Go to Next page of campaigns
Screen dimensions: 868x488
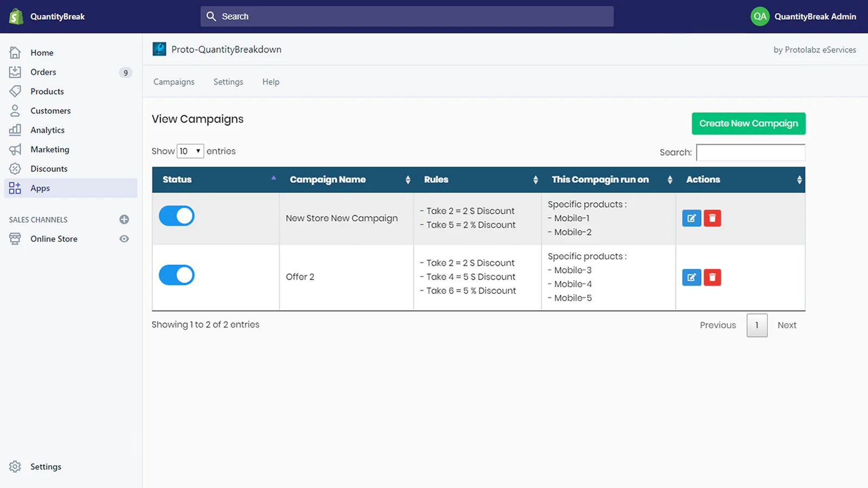[787, 325]
